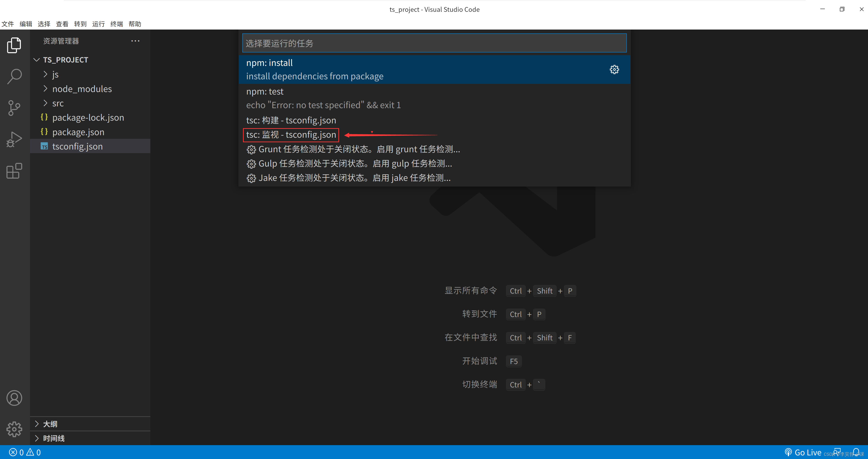
Task: Open the Accounts menu icon
Action: coord(14,398)
